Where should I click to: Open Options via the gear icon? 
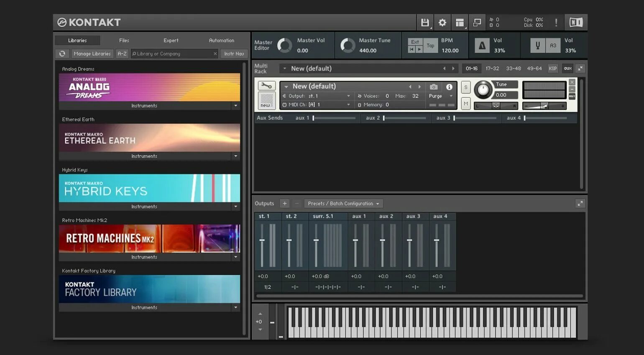tap(442, 23)
